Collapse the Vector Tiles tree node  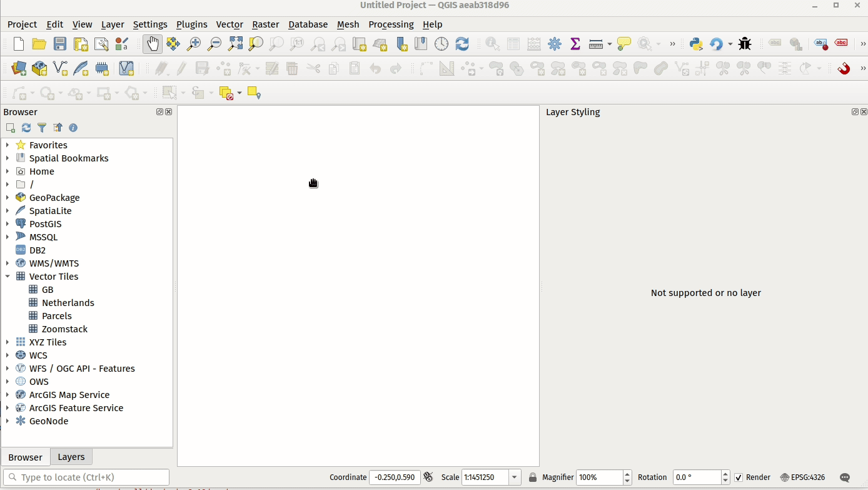pyautogui.click(x=8, y=277)
